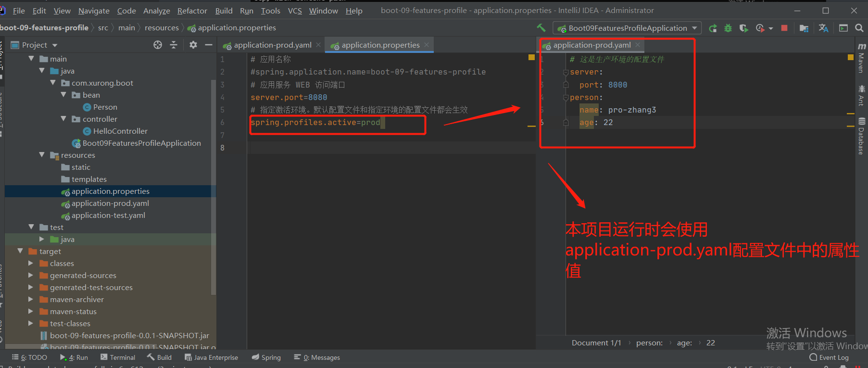Click the layout window icon in toolbar
Viewport: 868px width, 368px height.
click(x=843, y=28)
